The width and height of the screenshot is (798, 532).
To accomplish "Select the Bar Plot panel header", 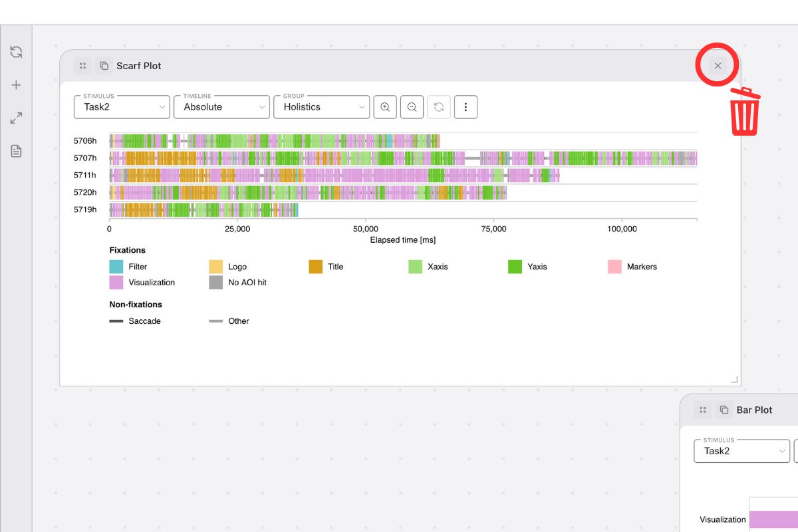I will tap(754, 410).
